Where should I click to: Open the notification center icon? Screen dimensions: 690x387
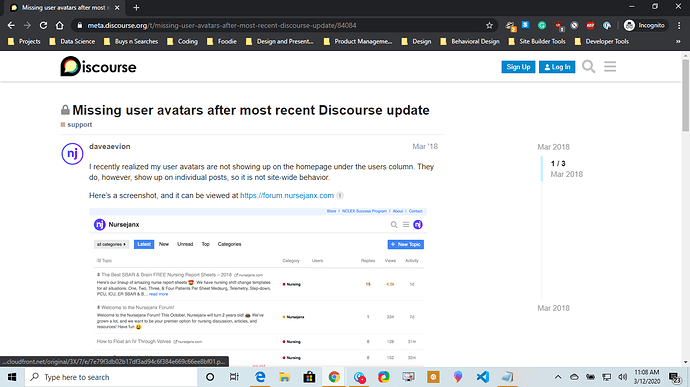click(x=675, y=377)
